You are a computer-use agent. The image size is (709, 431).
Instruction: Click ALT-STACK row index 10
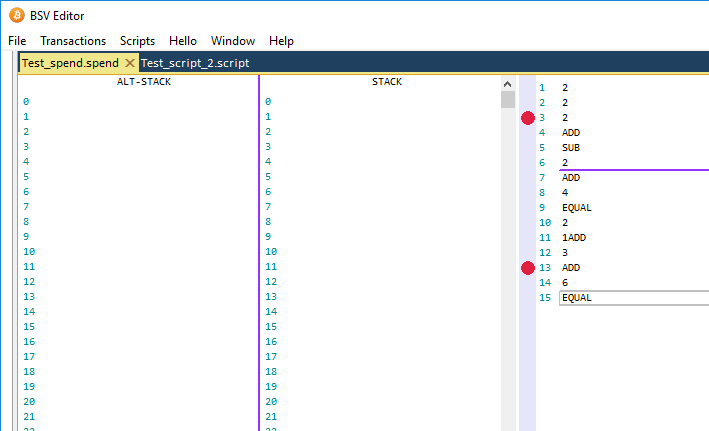click(29, 252)
